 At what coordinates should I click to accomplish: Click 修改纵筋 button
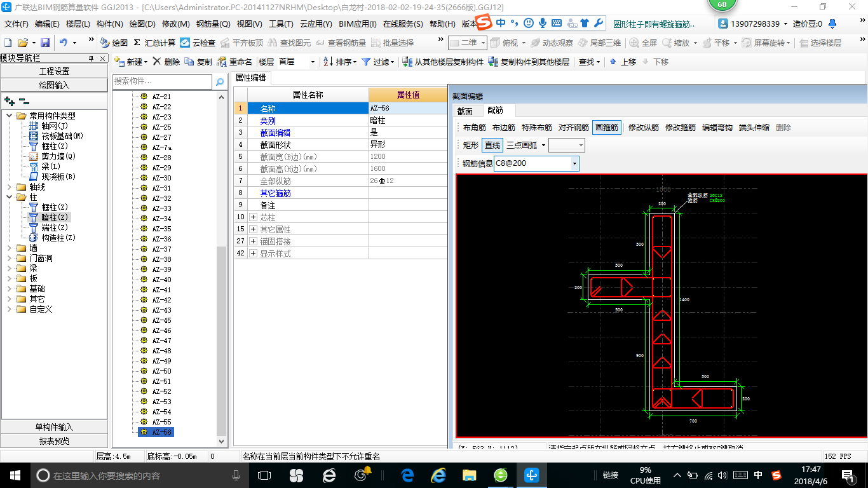coord(644,127)
